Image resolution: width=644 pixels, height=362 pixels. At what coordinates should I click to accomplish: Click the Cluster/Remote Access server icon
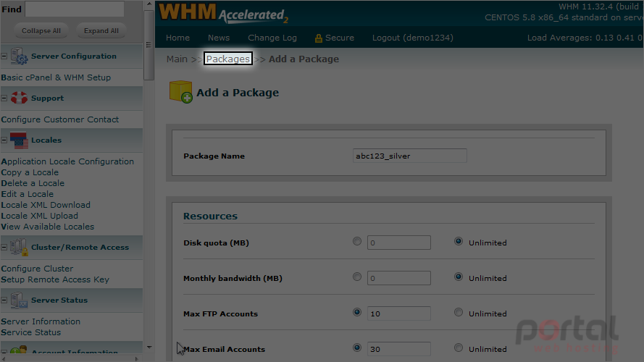pyautogui.click(x=19, y=247)
